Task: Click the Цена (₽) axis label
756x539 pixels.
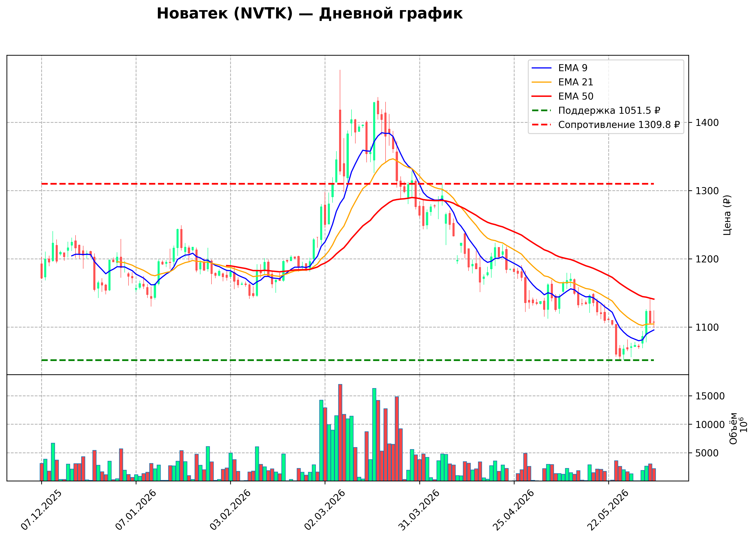Action: 727,215
